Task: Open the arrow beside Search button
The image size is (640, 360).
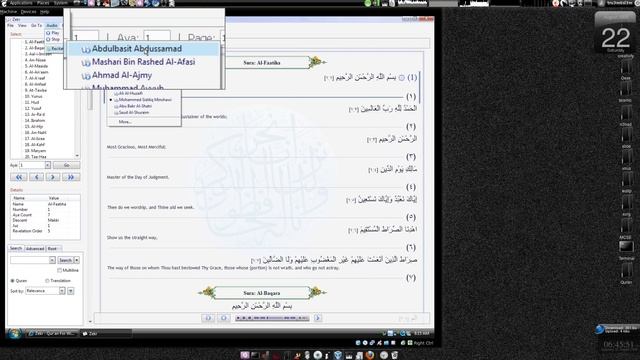Action: pyautogui.click(x=77, y=260)
